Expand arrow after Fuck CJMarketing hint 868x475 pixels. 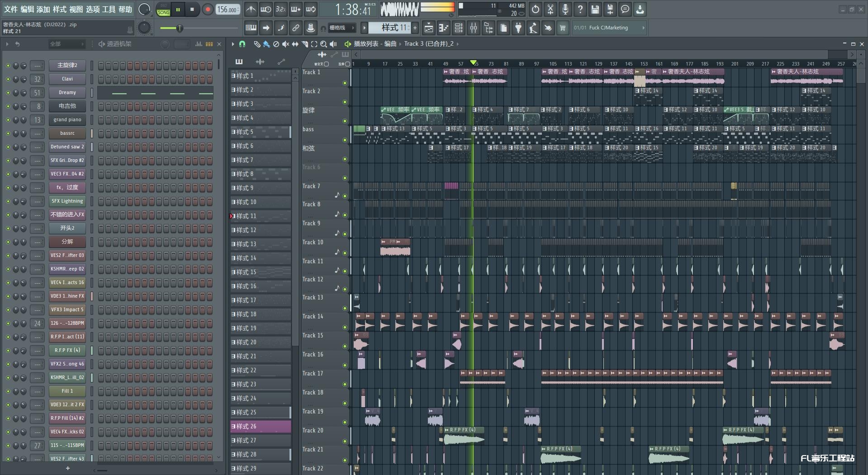click(x=643, y=28)
